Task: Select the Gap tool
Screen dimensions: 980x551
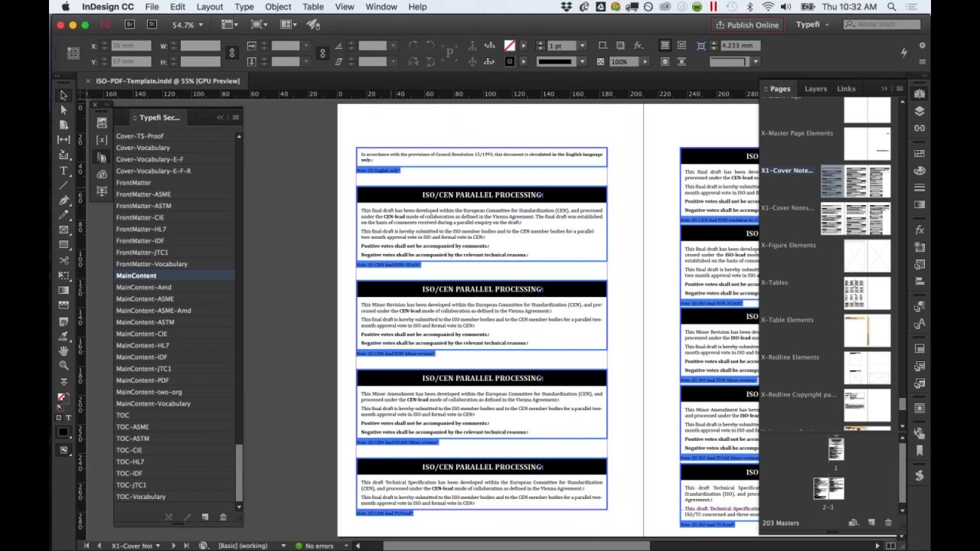Action: coord(64,140)
